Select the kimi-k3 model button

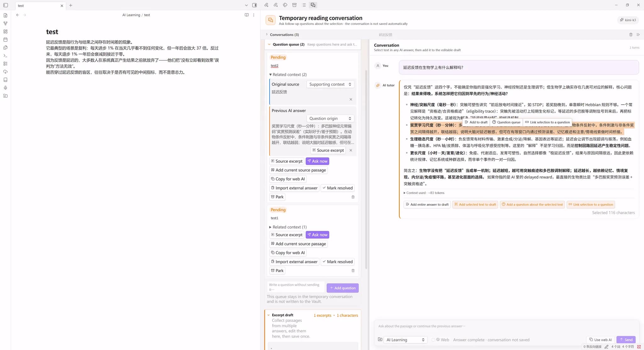point(628,20)
